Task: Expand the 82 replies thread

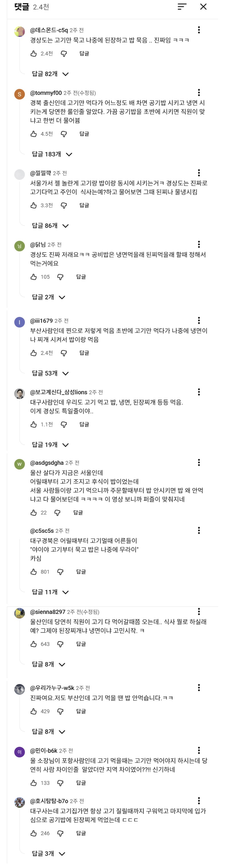Action: coord(50,74)
